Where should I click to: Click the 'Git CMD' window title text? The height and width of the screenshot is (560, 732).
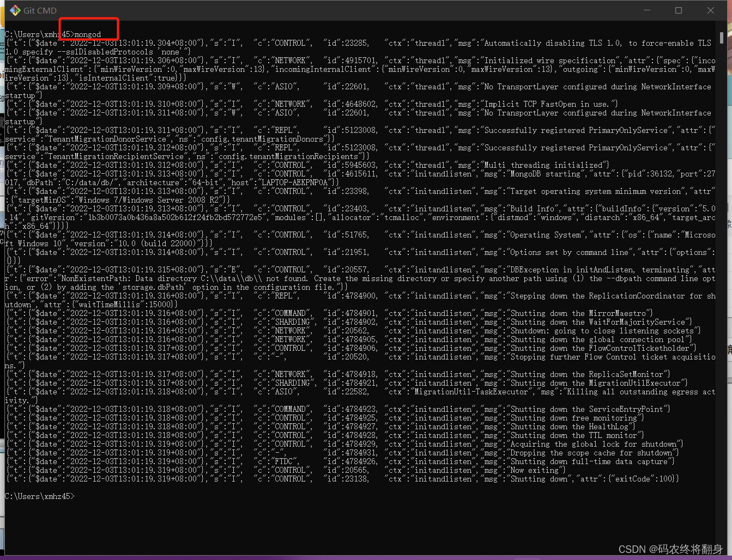(x=40, y=10)
